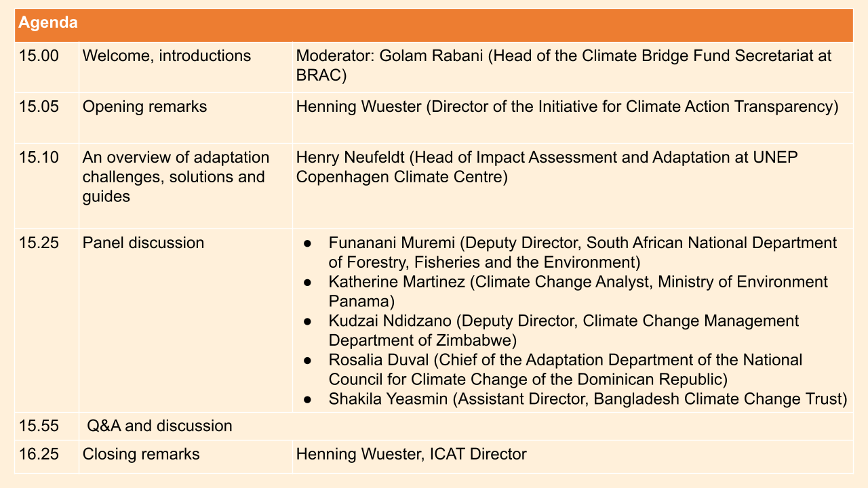Select Henning Wuester, ICAT Director text
This screenshot has height=488, width=868.
click(x=412, y=454)
